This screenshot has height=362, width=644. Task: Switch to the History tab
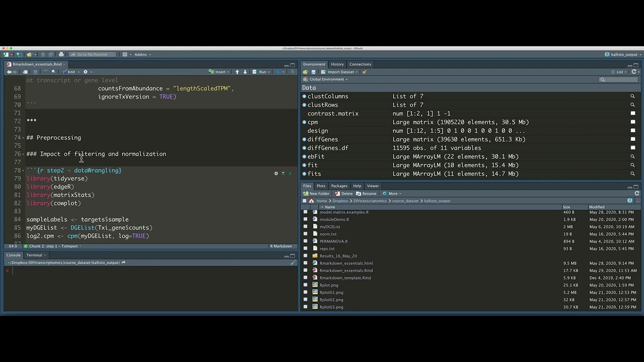tap(337, 64)
